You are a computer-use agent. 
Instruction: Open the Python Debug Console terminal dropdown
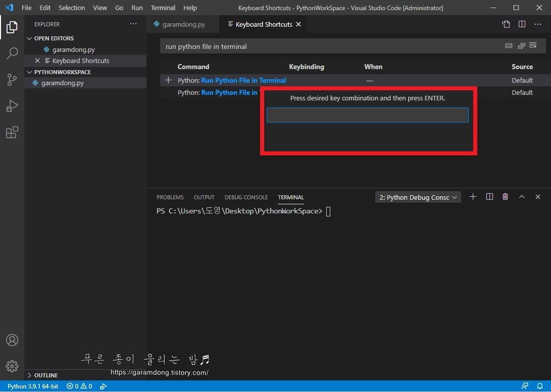418,197
